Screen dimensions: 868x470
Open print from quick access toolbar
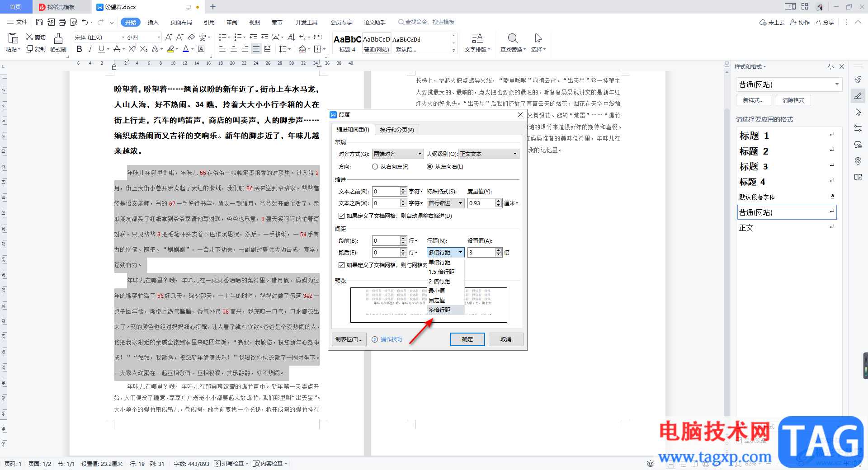[x=62, y=22]
